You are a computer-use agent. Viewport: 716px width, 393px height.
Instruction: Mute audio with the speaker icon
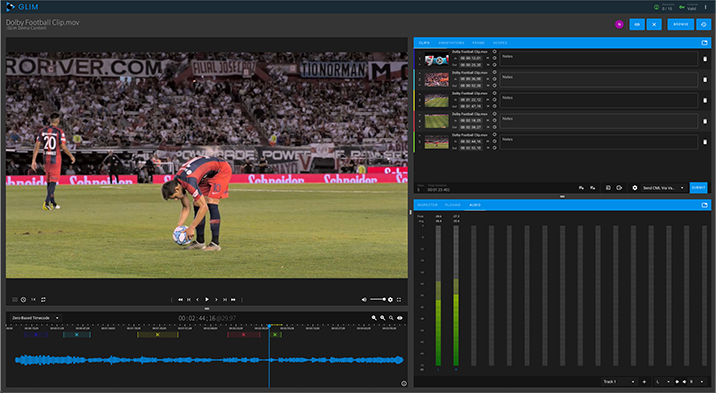pyautogui.click(x=364, y=299)
